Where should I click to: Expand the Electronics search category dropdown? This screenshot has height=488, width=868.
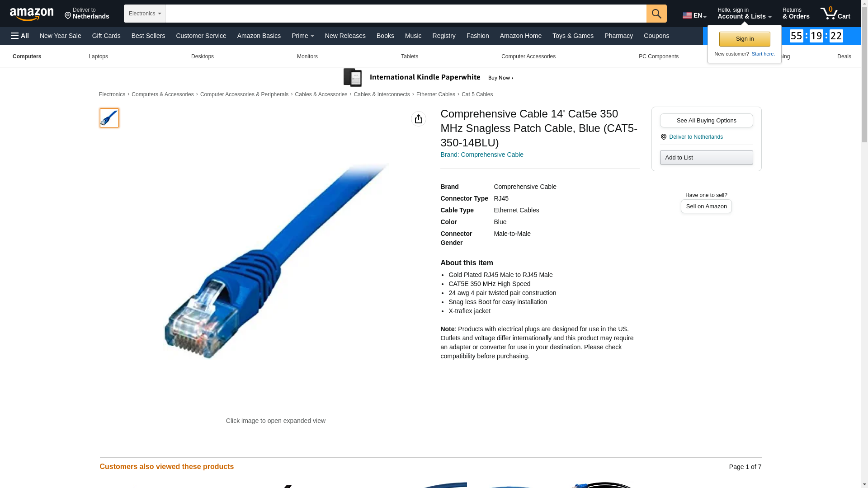[x=145, y=14]
